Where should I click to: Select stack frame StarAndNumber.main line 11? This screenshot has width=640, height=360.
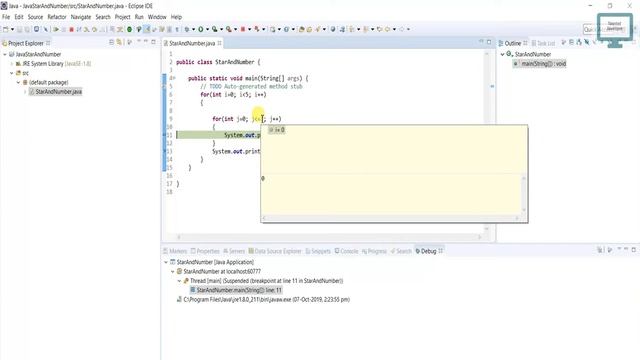[x=236, y=290]
